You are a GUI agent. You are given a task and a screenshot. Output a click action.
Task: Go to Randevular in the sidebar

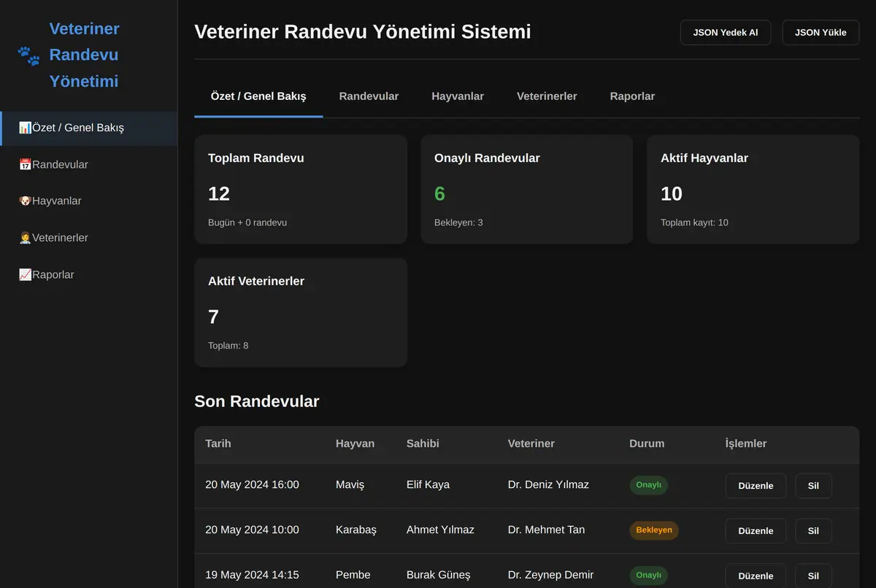coord(88,165)
